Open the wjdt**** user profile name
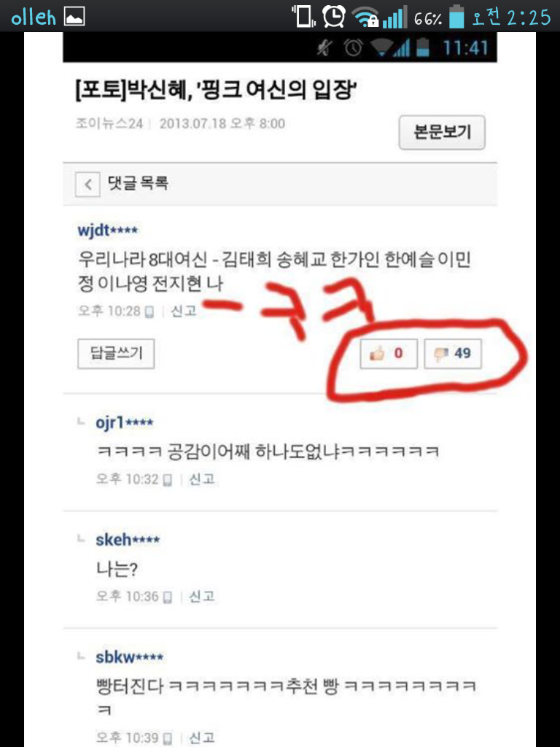This screenshot has height=747, width=560. 108,231
